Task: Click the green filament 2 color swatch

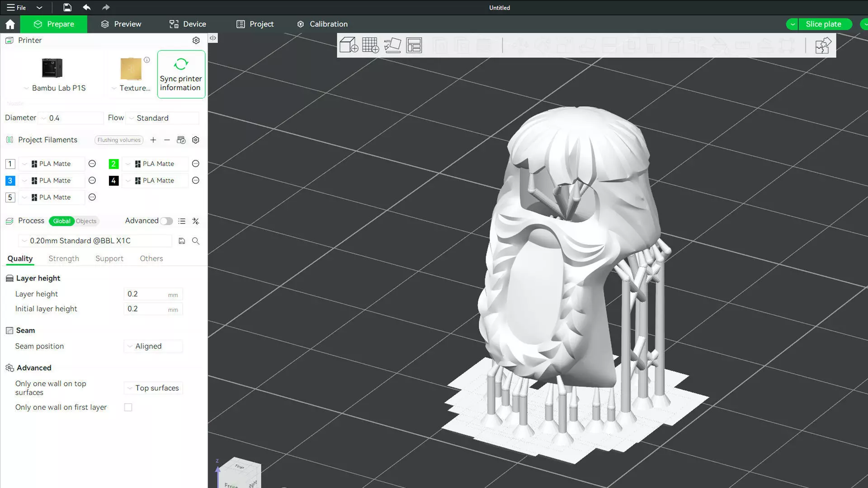Action: tap(113, 164)
